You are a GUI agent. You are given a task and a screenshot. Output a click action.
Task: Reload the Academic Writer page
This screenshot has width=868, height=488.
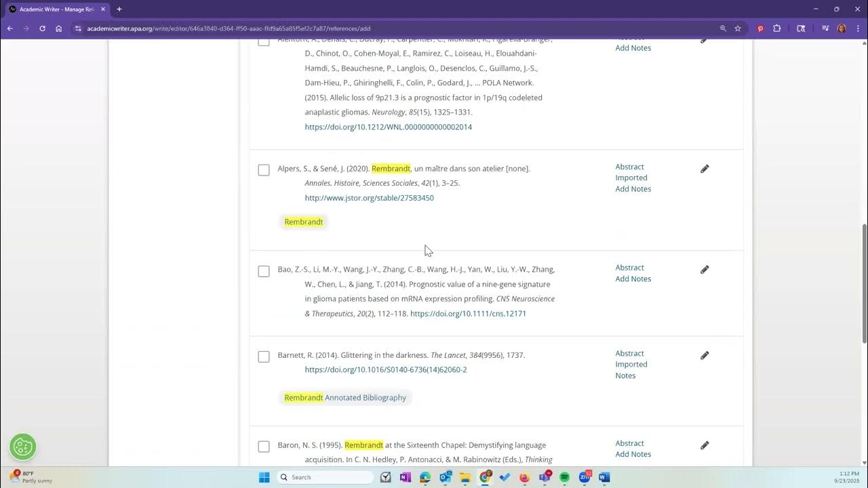pyautogui.click(x=42, y=28)
